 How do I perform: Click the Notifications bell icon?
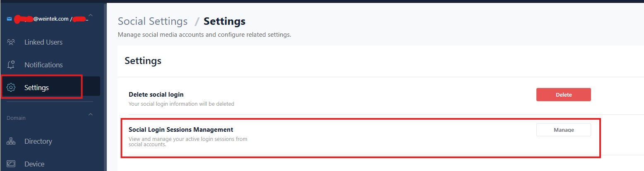coord(11,65)
